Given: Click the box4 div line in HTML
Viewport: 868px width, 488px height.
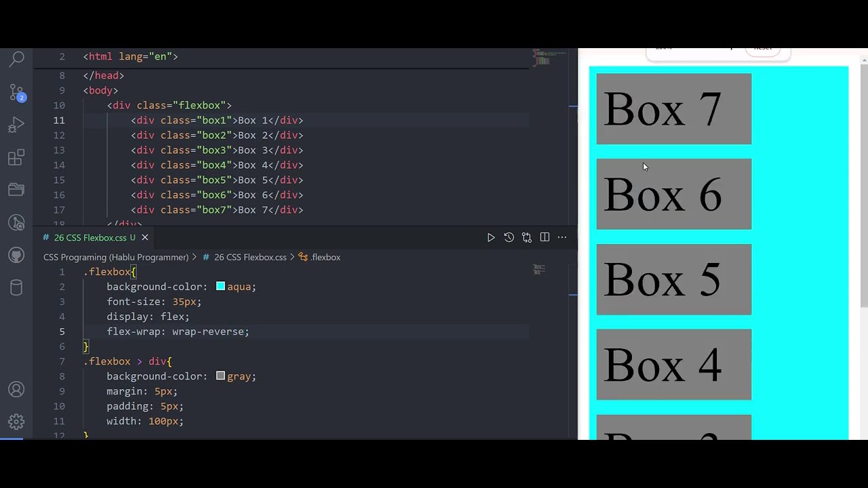Looking at the screenshot, I should tap(217, 165).
